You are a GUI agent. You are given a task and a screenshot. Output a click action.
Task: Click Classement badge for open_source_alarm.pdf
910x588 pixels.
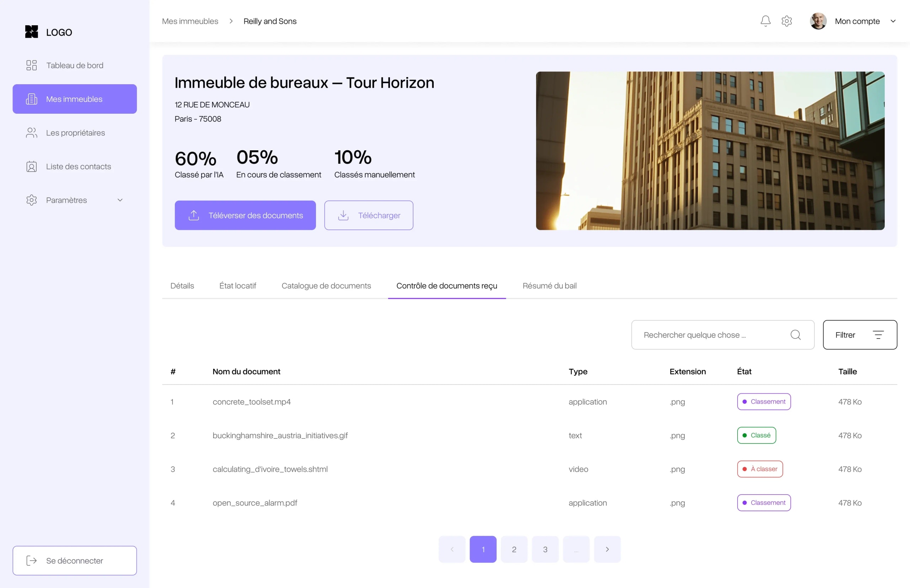click(x=764, y=503)
